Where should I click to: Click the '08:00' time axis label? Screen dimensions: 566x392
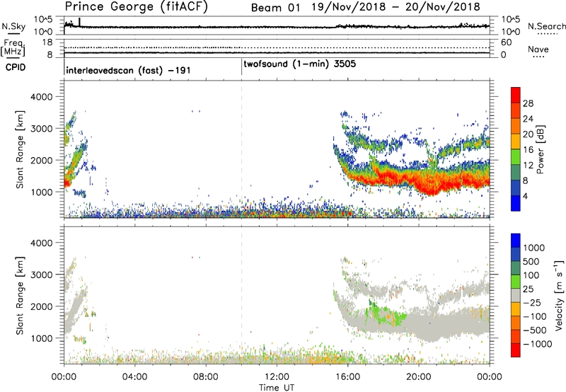coord(206,377)
